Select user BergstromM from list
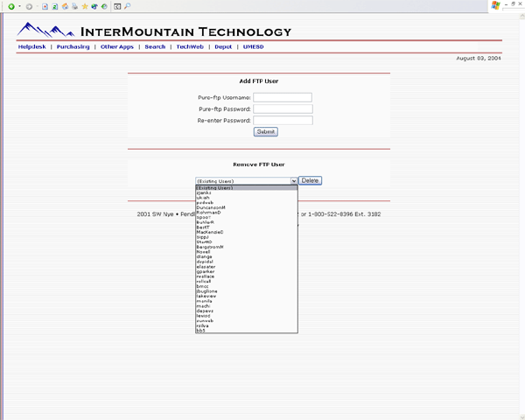 [x=247, y=247]
